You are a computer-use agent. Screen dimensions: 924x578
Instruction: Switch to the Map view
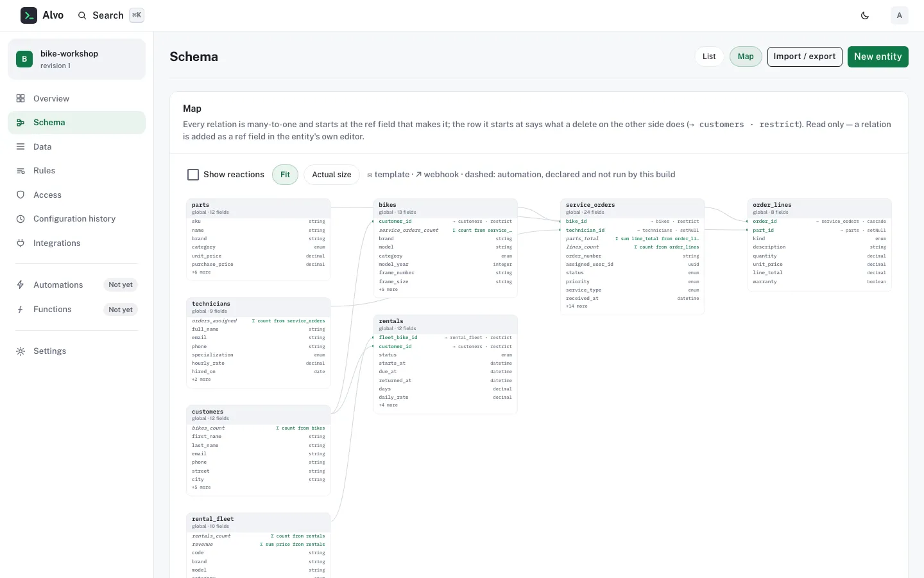tap(746, 57)
